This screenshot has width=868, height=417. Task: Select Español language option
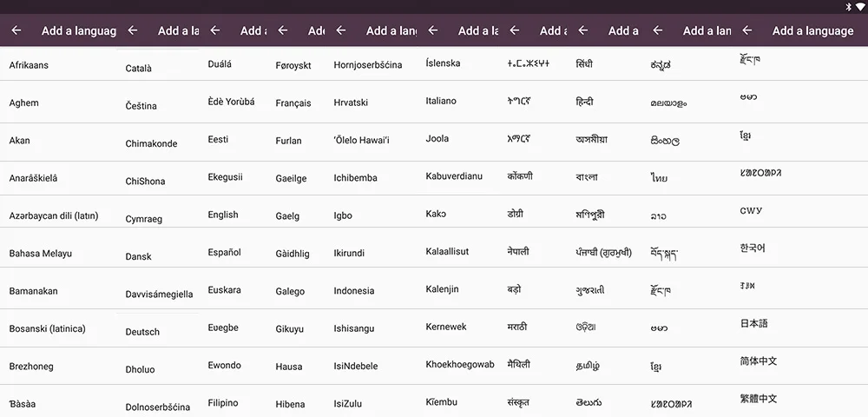click(224, 253)
